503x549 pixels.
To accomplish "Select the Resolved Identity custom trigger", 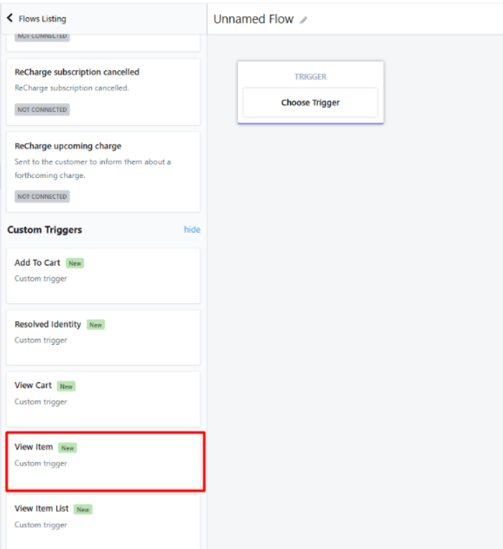I will coord(104,338).
